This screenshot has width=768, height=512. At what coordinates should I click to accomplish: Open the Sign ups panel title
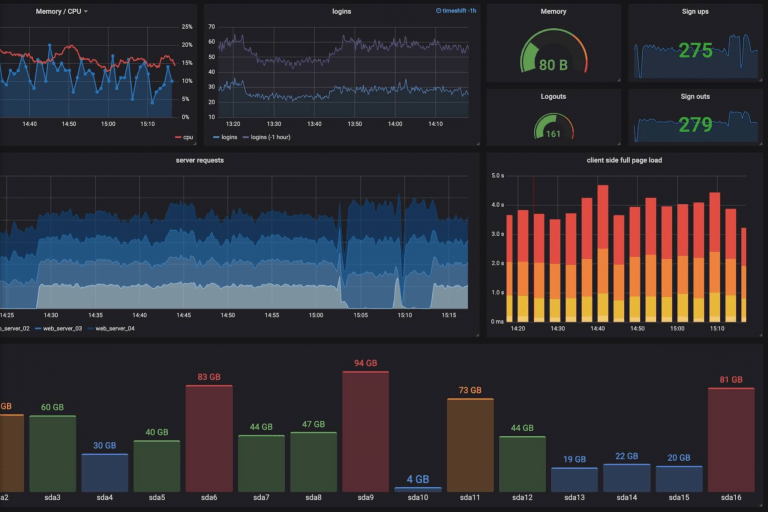point(695,11)
